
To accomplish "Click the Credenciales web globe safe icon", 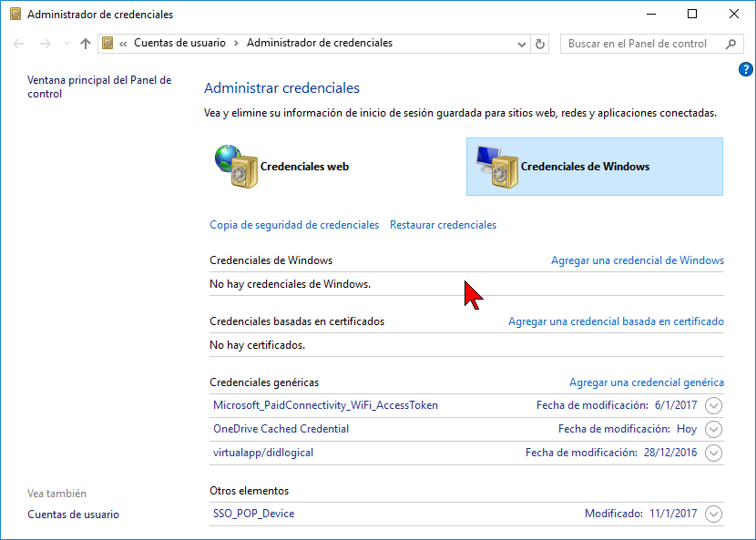I will tap(236, 167).
